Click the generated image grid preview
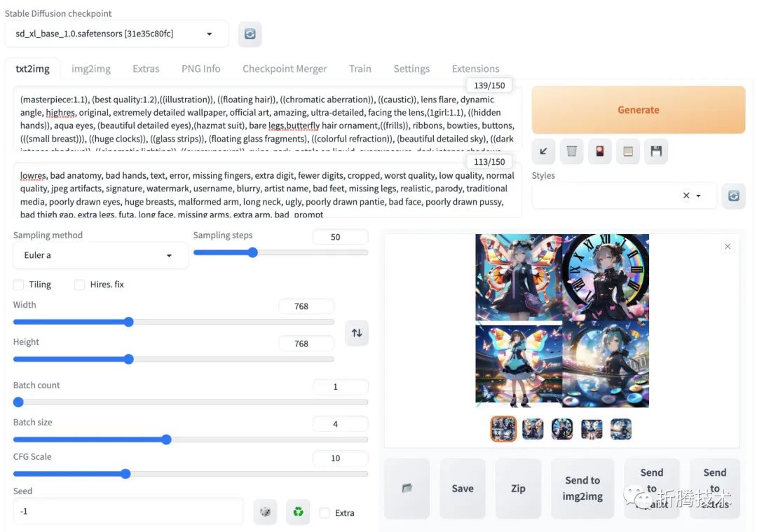Screen dimensions: 757x532 coord(562,320)
